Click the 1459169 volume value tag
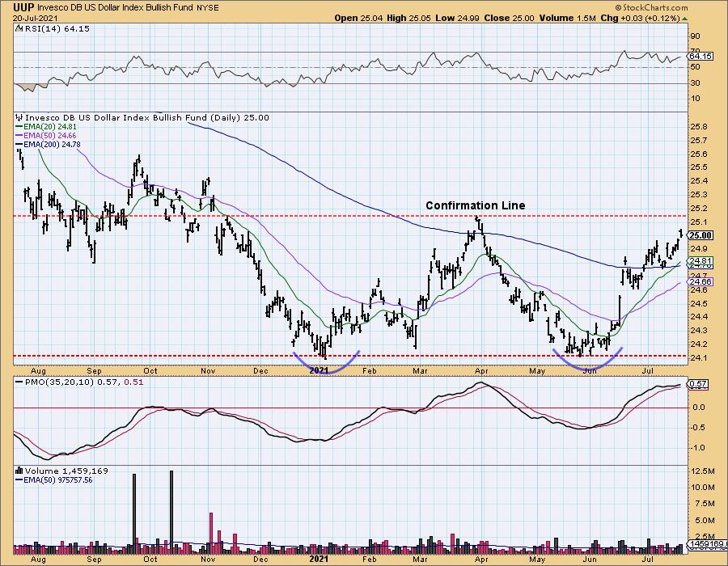 pos(707,543)
